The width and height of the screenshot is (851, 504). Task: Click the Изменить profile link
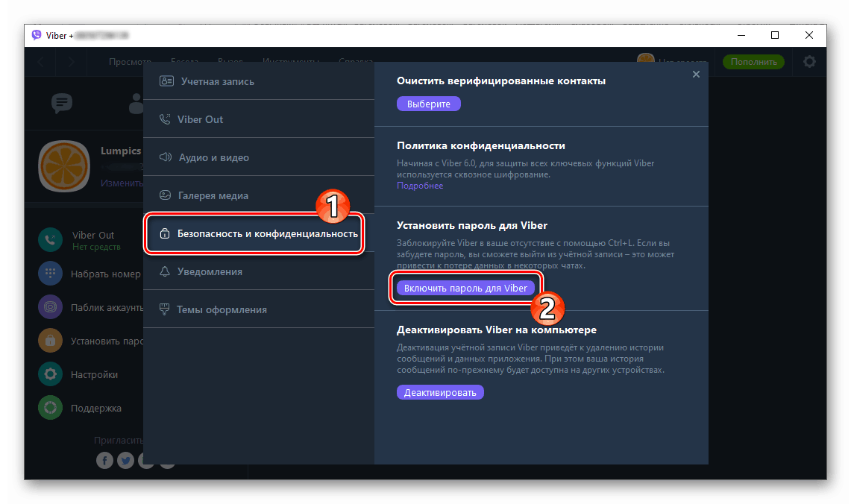[x=122, y=183]
